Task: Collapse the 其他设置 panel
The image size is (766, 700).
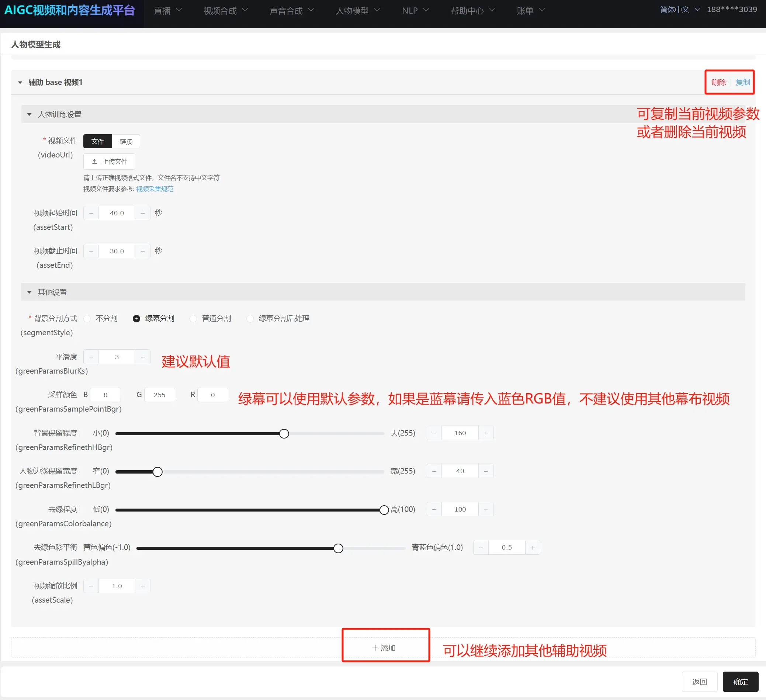Action: [x=29, y=292]
